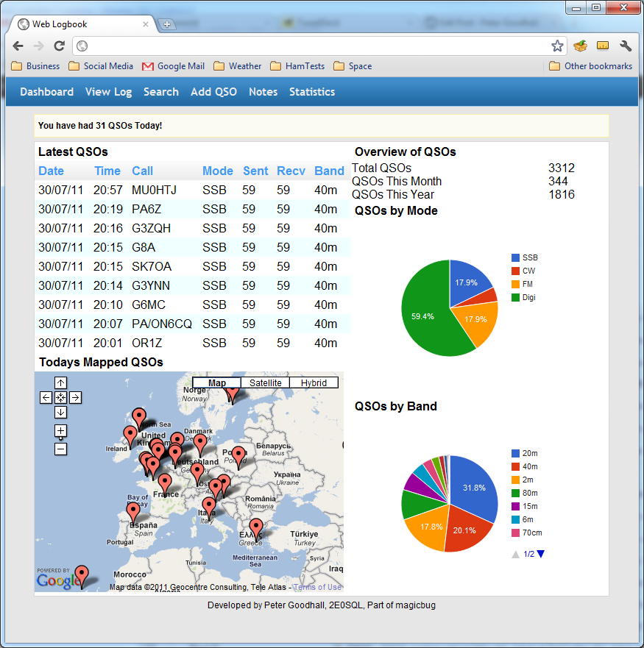The width and height of the screenshot is (644, 648).
Task: Click the map marker over Greece
Action: [x=255, y=527]
